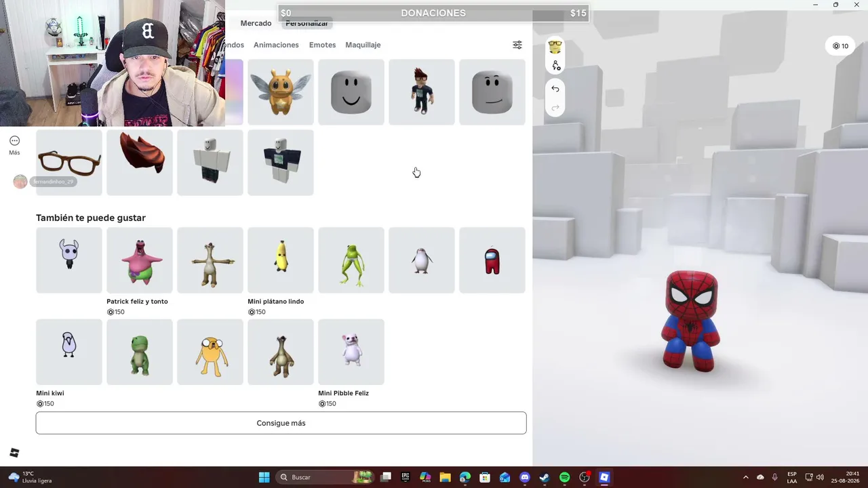Click the microphone icon in system tray
This screenshot has height=488, width=868.
[x=775, y=477]
